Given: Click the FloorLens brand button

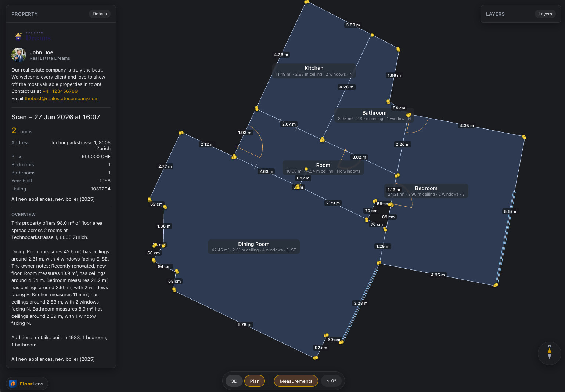Looking at the screenshot, I should [x=27, y=384].
